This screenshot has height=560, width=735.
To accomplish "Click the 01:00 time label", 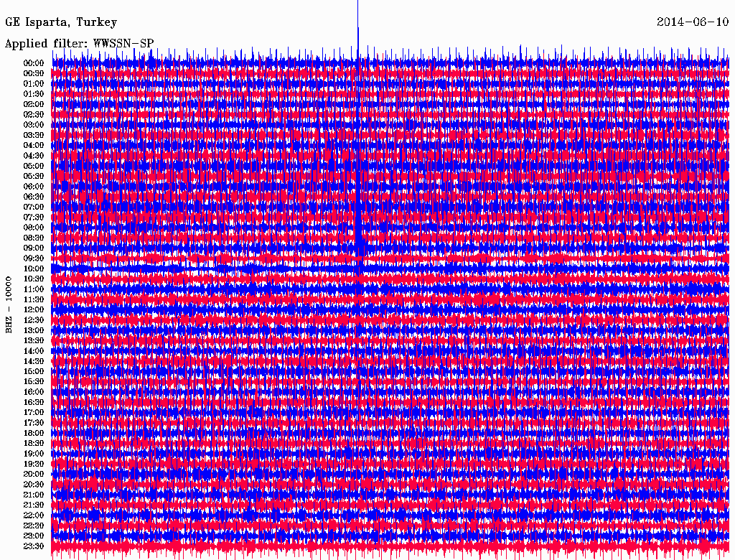I will point(34,84).
